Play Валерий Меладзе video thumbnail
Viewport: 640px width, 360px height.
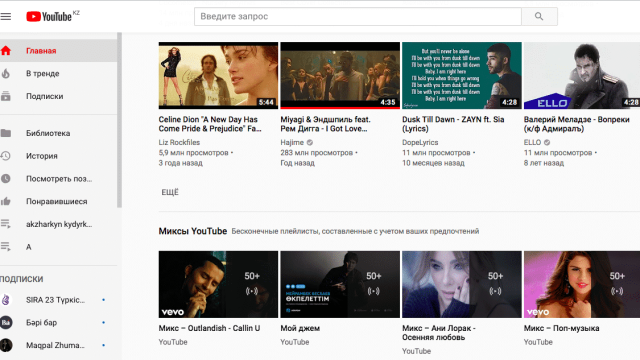[x=582, y=76]
